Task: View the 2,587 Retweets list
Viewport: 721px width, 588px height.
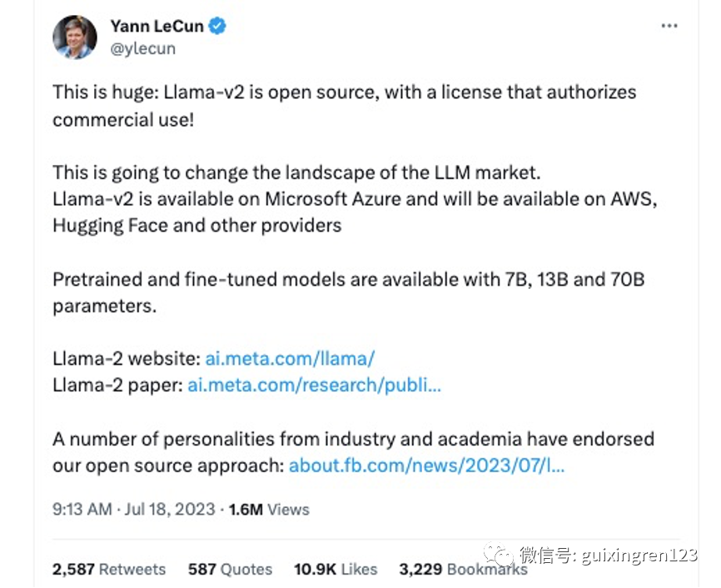Action: point(108,569)
